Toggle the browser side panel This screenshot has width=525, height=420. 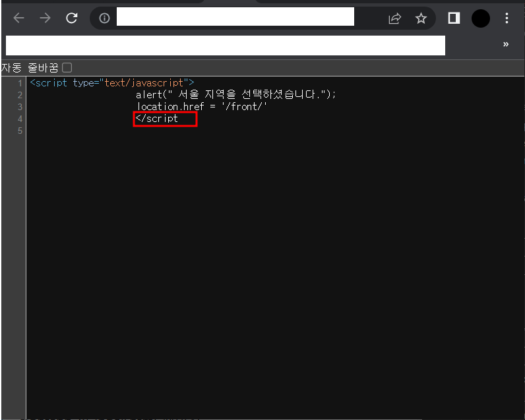[454, 18]
